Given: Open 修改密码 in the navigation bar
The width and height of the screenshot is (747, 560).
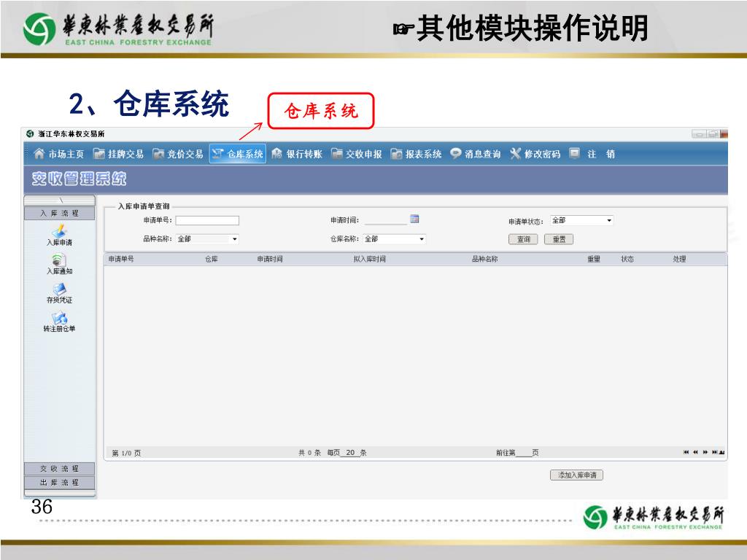Looking at the screenshot, I should (x=535, y=154).
